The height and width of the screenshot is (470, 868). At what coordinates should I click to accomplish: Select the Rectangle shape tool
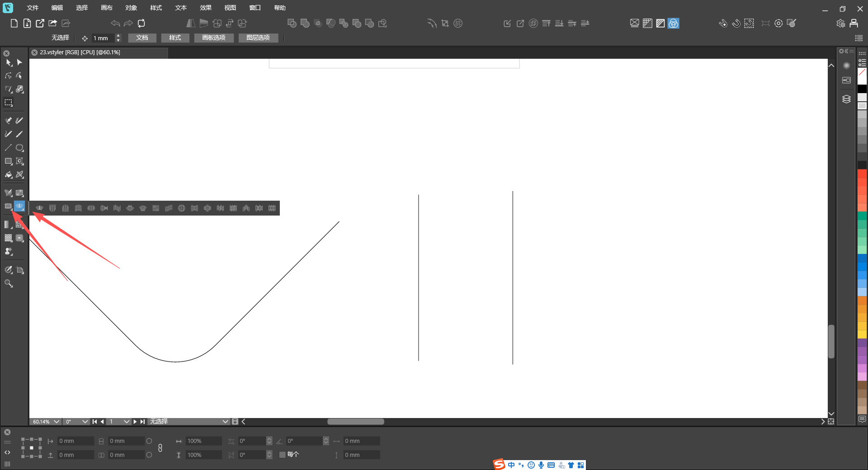(9, 161)
